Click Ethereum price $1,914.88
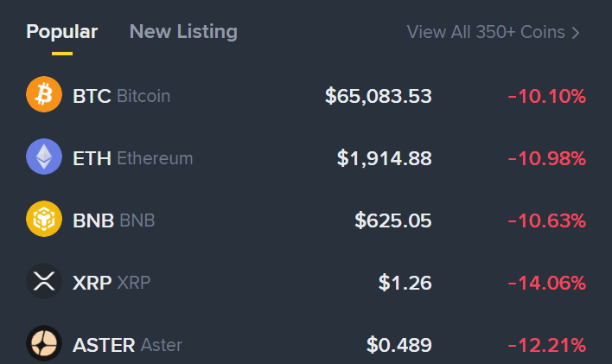612x364 pixels. coord(384,158)
